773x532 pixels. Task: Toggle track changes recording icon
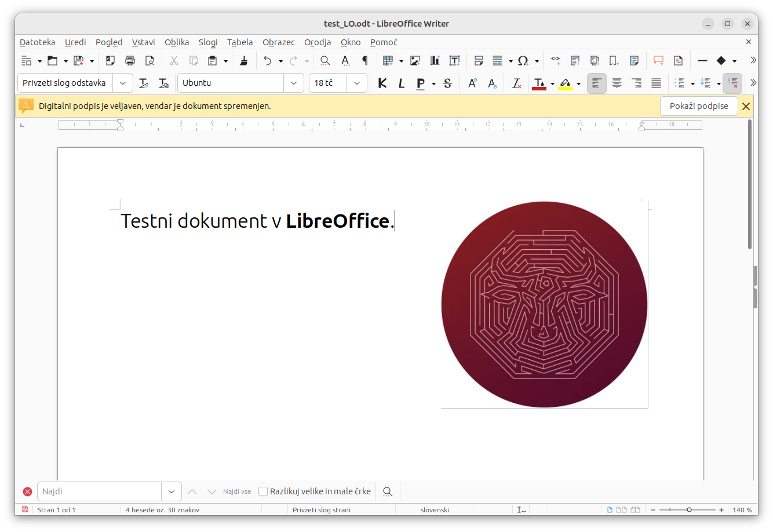click(678, 60)
